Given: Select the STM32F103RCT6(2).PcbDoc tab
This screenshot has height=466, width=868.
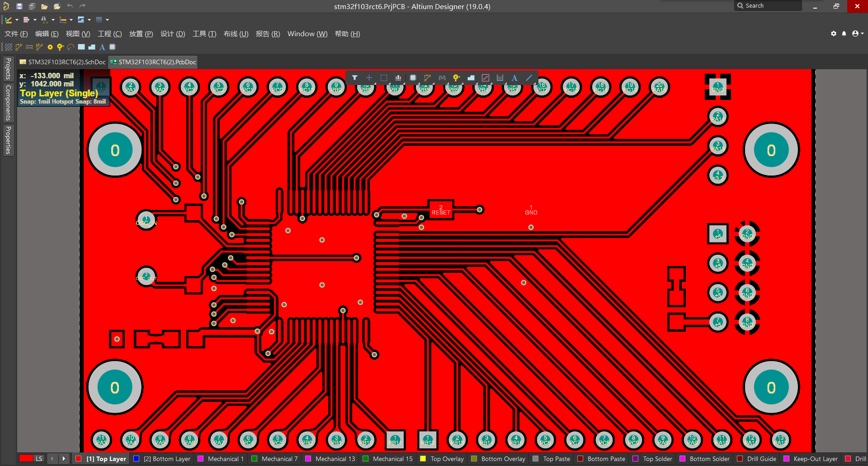Looking at the screenshot, I should (153, 62).
